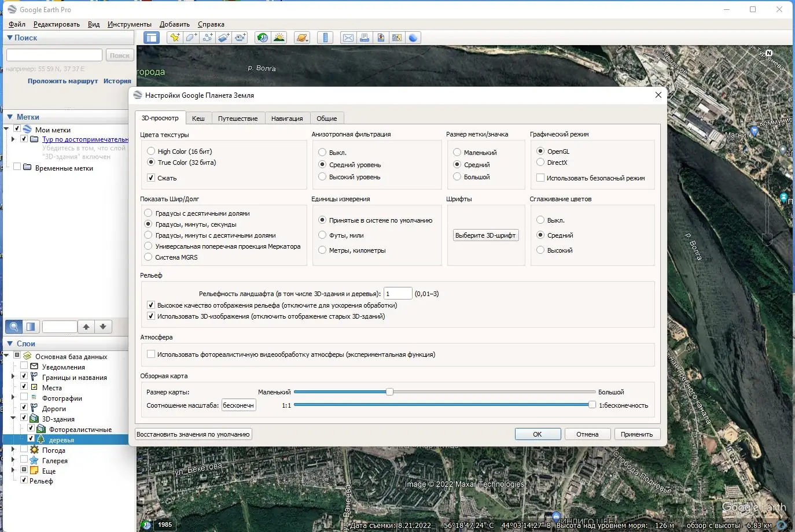Click the Save Image toolbar icon
This screenshot has height=532, width=795.
[x=380, y=38]
